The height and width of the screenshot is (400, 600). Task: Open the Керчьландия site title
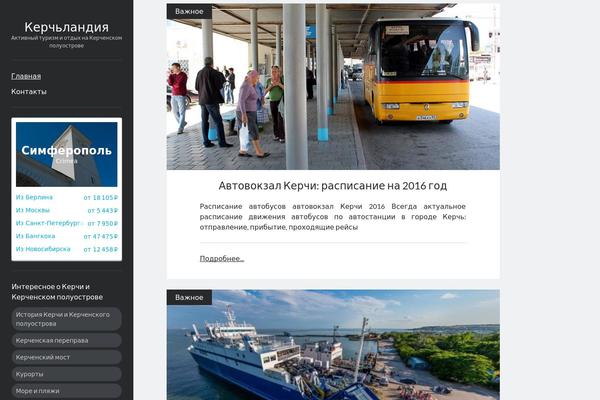[67, 27]
